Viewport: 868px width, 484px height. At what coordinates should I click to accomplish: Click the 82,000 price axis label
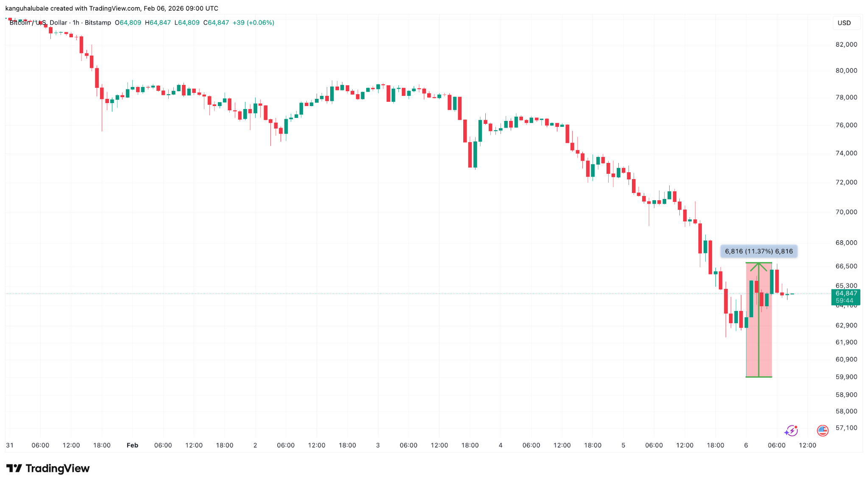click(x=846, y=45)
